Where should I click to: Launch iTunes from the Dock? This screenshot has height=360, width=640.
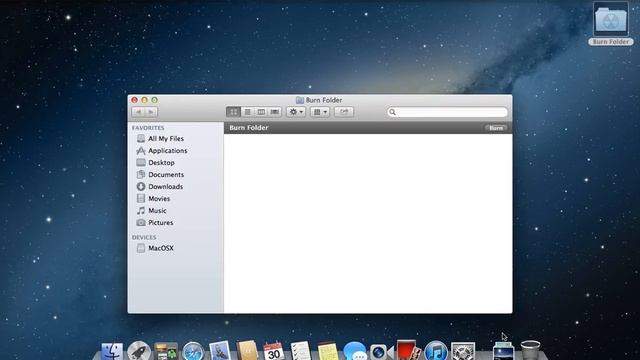point(436,351)
